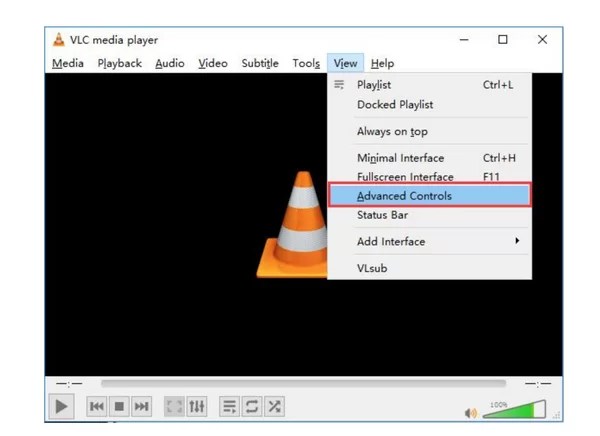Open the Subtitle menu

coord(260,63)
